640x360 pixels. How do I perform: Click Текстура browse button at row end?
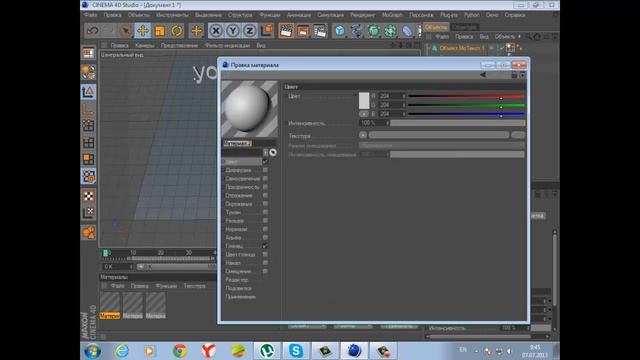click(518, 135)
